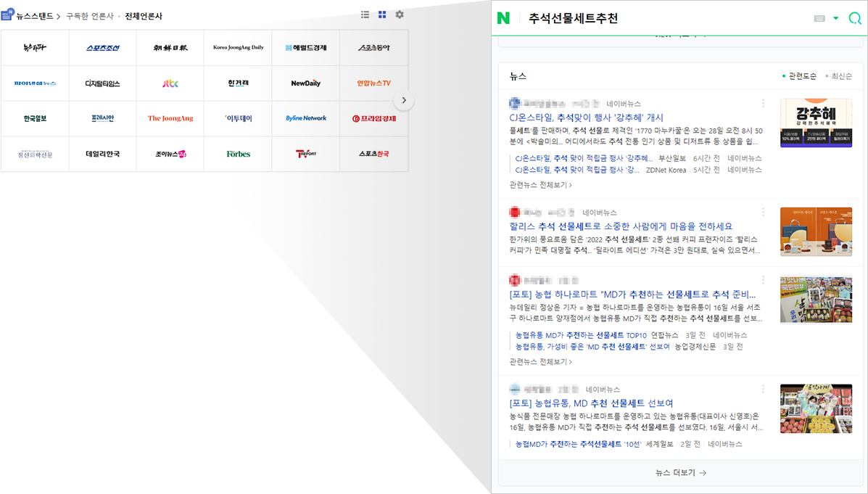868x494 pixels.
Task: Open 농협MD가 추천하는 추석선물세트 '10선' link
Action: pos(578,444)
